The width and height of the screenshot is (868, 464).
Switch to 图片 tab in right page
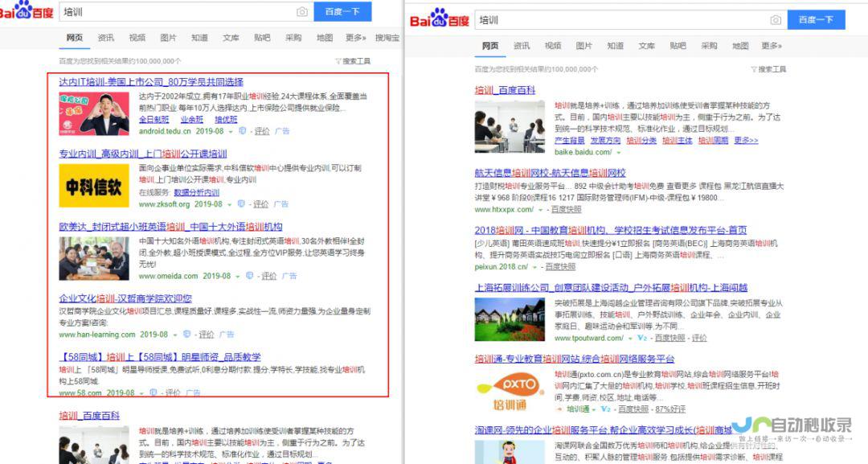point(583,46)
